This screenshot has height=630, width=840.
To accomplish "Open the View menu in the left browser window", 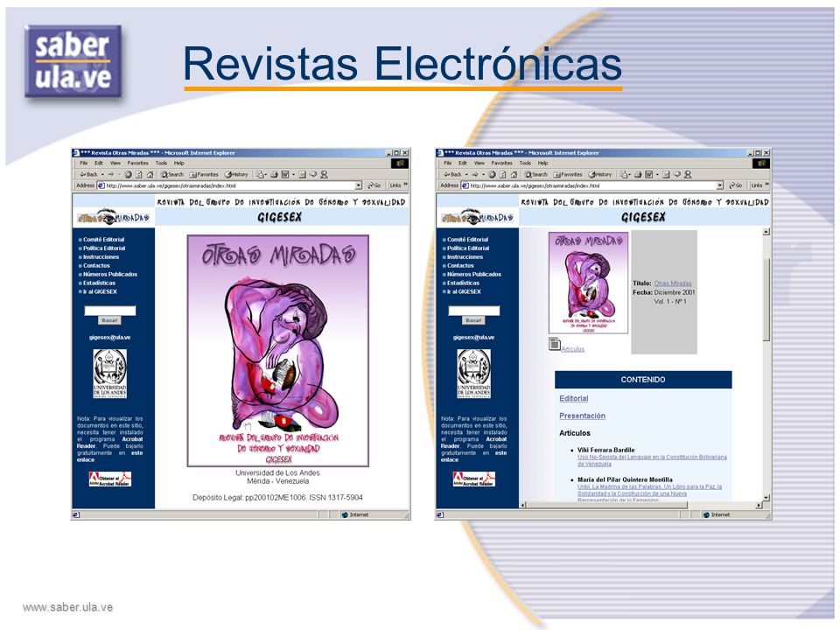I will (115, 163).
